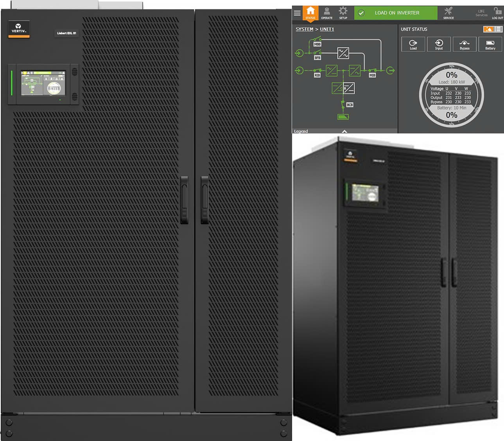Screen dimensions: 504x441
Task: Open the Input details button
Action: click(439, 44)
